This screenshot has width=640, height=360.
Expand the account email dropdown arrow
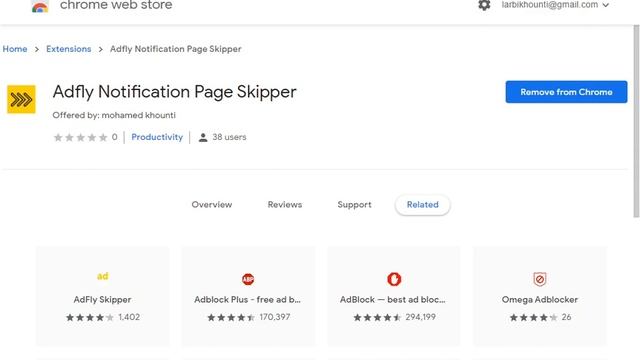[606, 5]
